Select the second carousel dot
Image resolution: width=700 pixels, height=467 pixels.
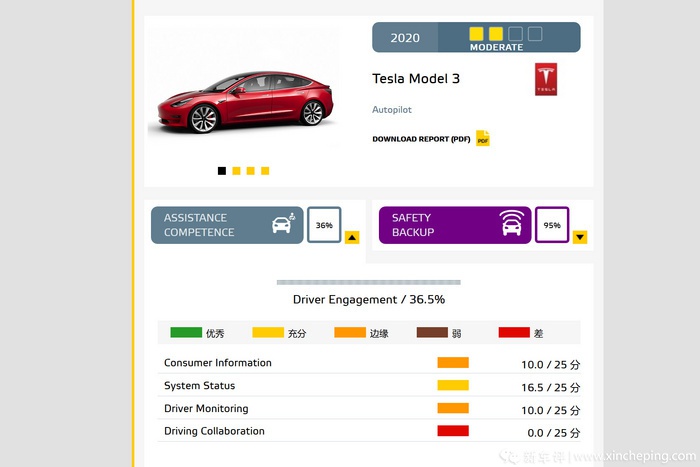pyautogui.click(x=237, y=171)
